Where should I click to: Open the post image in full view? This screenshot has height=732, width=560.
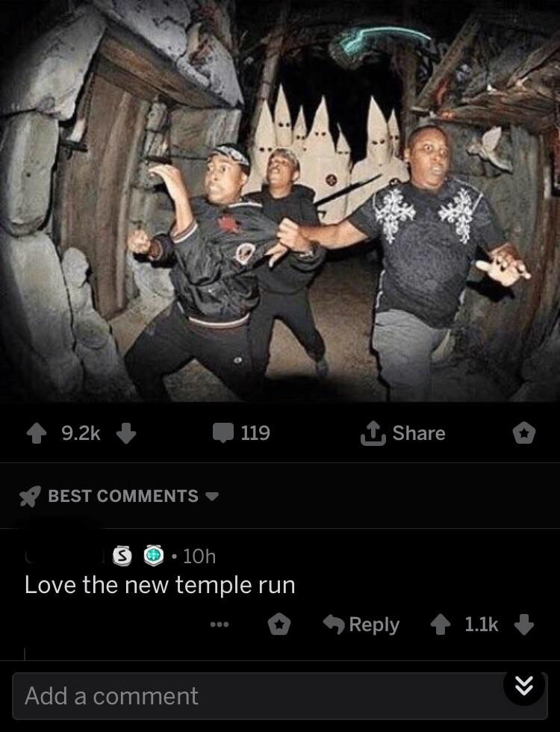[x=280, y=201]
